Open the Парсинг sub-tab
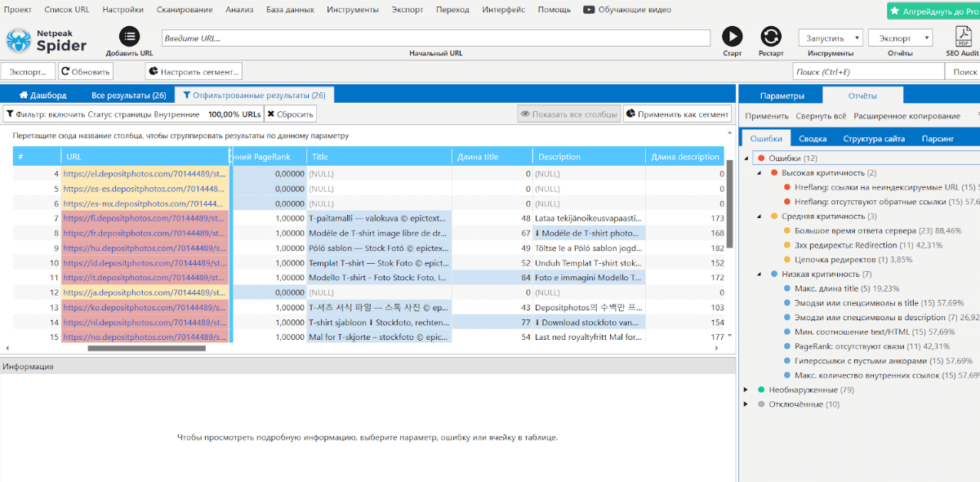 click(x=938, y=139)
